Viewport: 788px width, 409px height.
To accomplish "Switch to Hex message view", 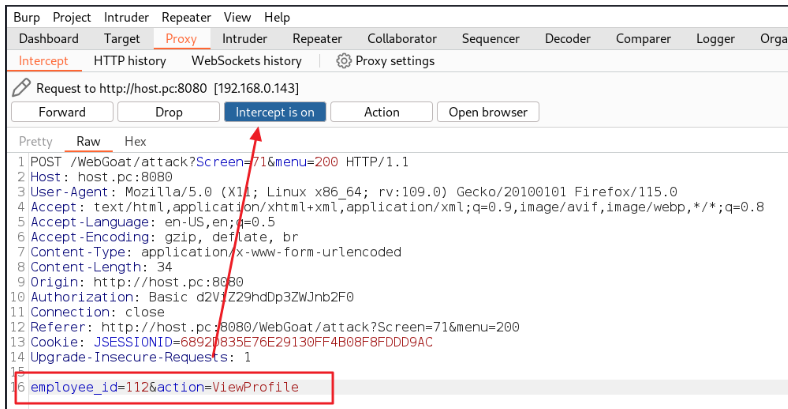I will 135,141.
